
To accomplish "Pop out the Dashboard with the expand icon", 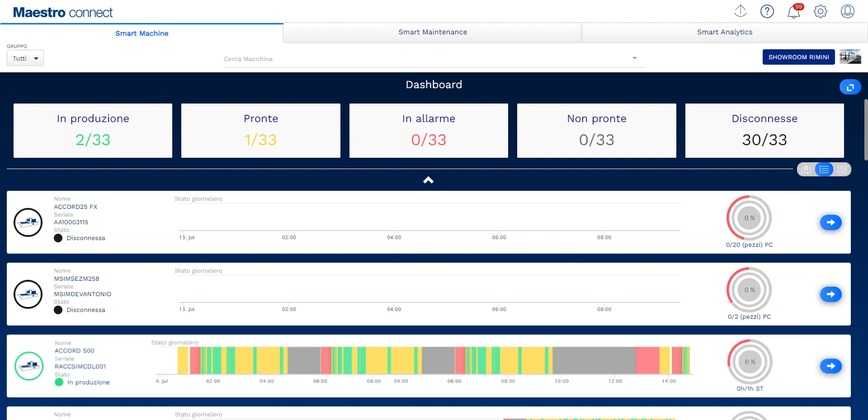I will (x=850, y=87).
